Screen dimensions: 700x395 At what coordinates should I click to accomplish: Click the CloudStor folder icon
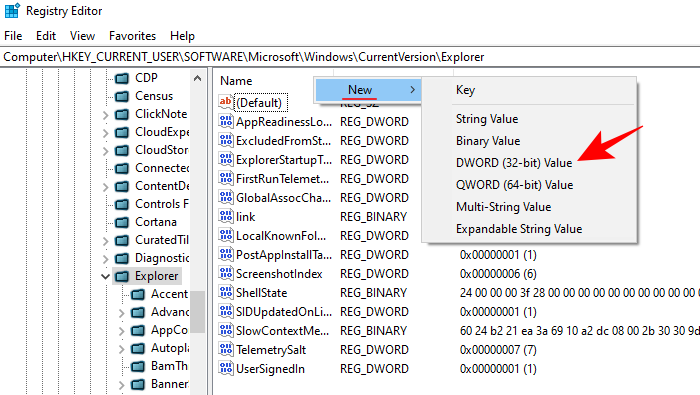[x=122, y=150]
